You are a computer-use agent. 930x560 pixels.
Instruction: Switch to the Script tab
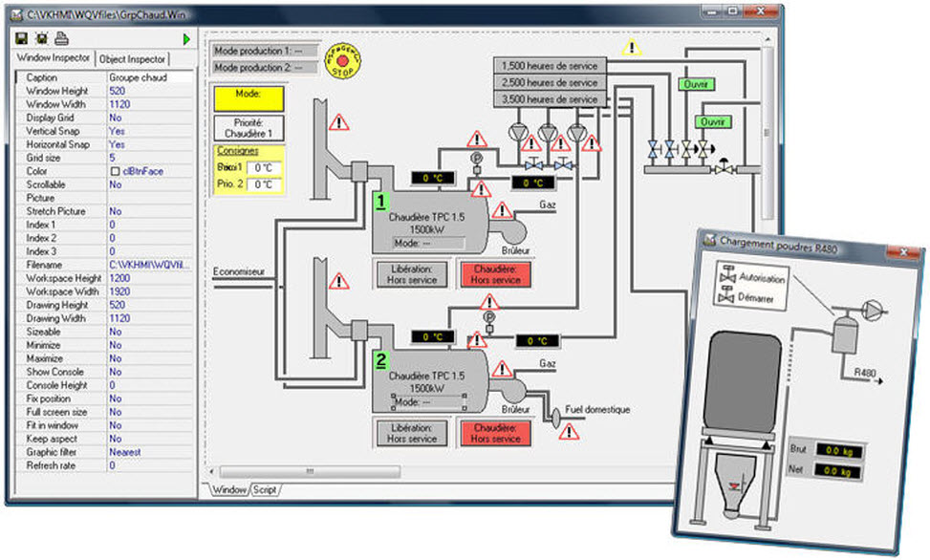tap(265, 490)
